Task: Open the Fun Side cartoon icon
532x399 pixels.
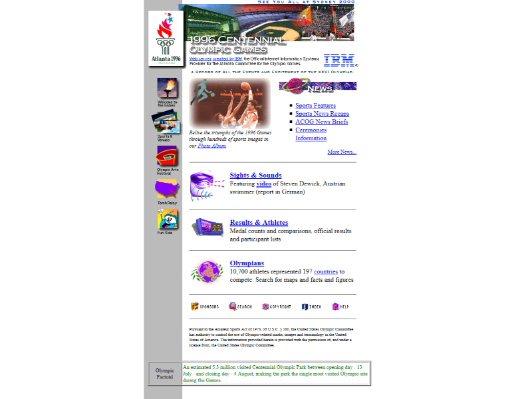Action: coord(167,219)
